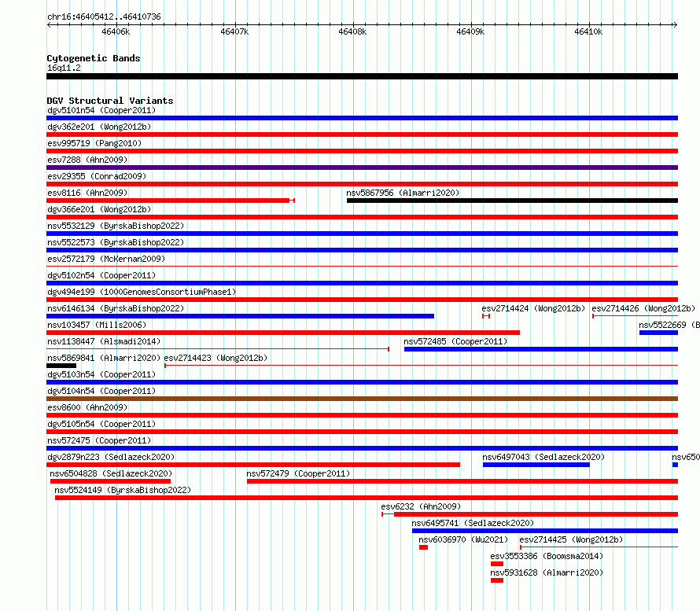The image size is (700, 611).
Task: Click the small esv2714424 (Wong2012b) marker
Action: [x=486, y=316]
